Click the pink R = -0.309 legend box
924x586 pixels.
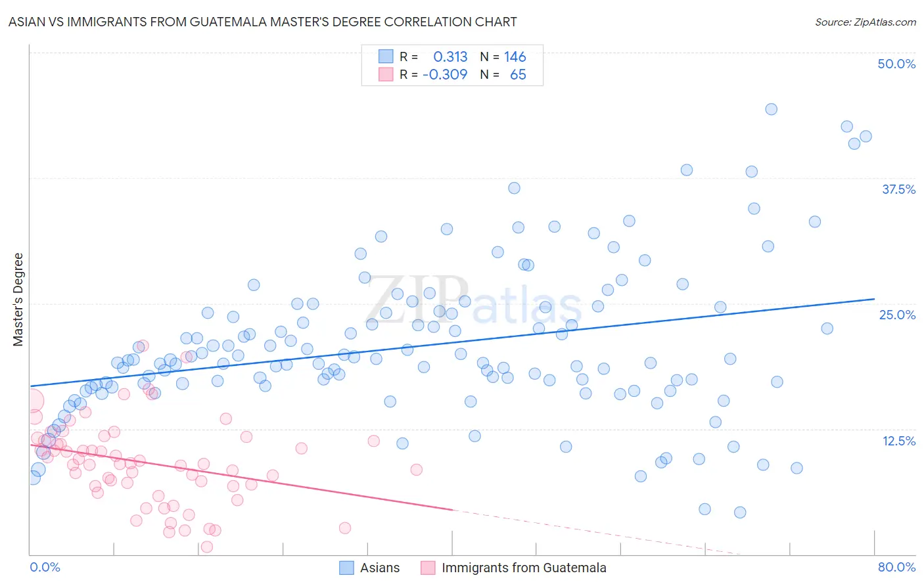coord(386,74)
